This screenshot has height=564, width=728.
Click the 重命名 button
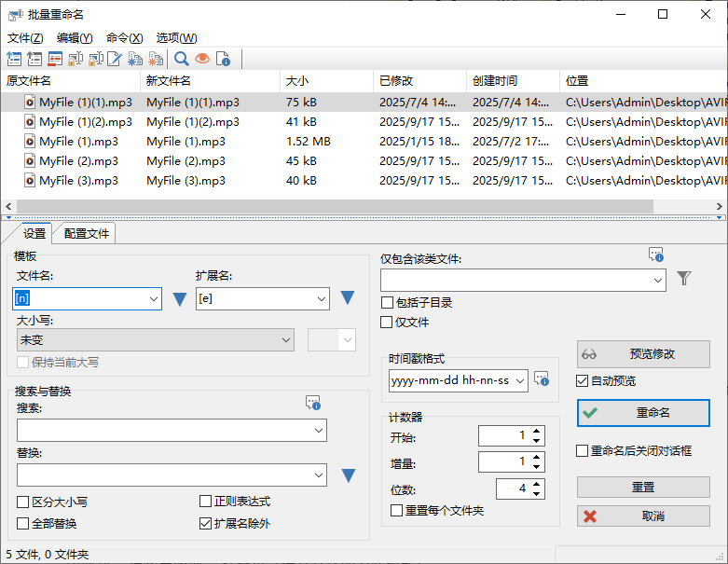[x=643, y=413]
